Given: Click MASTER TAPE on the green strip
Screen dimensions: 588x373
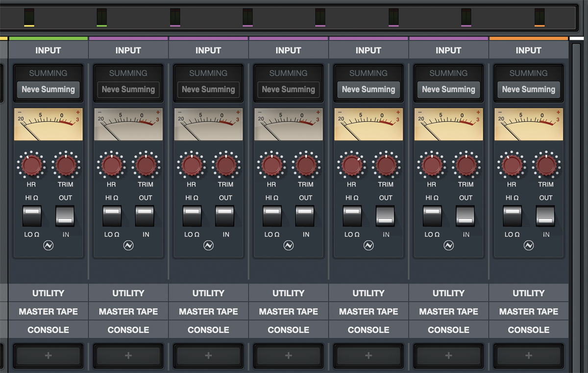Looking at the screenshot, I should tap(48, 311).
